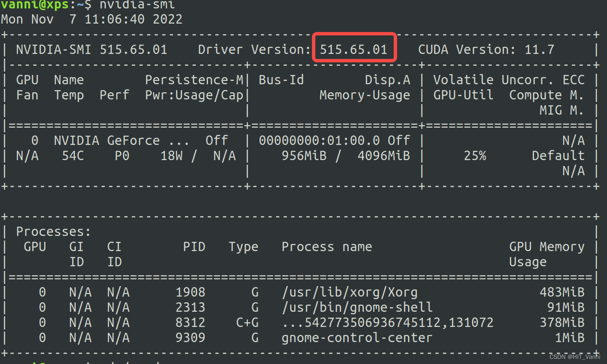Click the 'Memory-Usage' header
The width and height of the screenshot is (607, 364).
tap(365, 96)
